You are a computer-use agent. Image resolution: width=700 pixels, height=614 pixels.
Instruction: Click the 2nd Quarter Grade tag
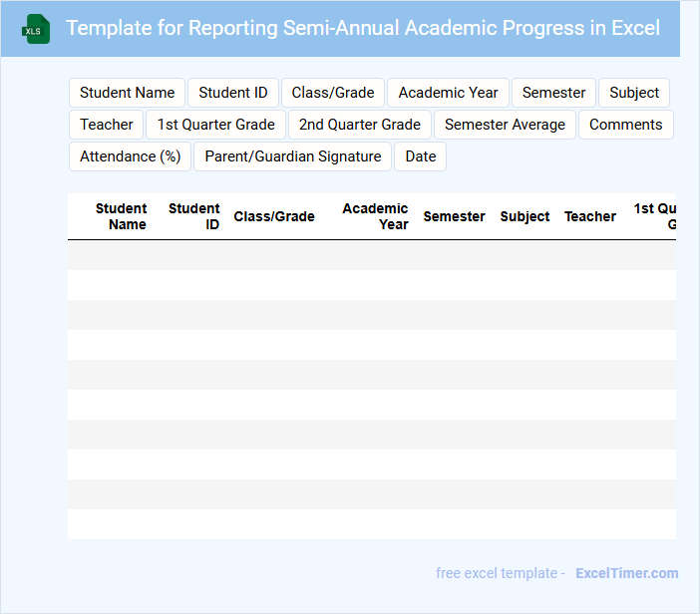click(x=360, y=125)
